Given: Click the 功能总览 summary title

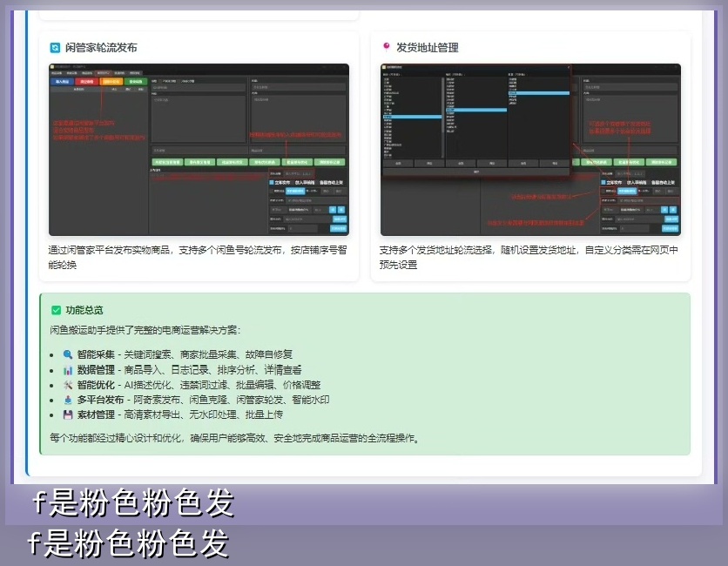Looking at the screenshot, I should [x=84, y=310].
